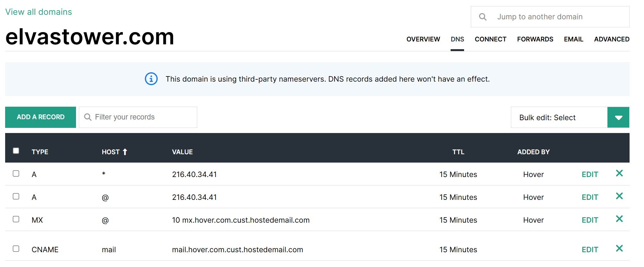Image resolution: width=644 pixels, height=267 pixels.
Task: Select the MX record checkbox
Action: coord(16,219)
